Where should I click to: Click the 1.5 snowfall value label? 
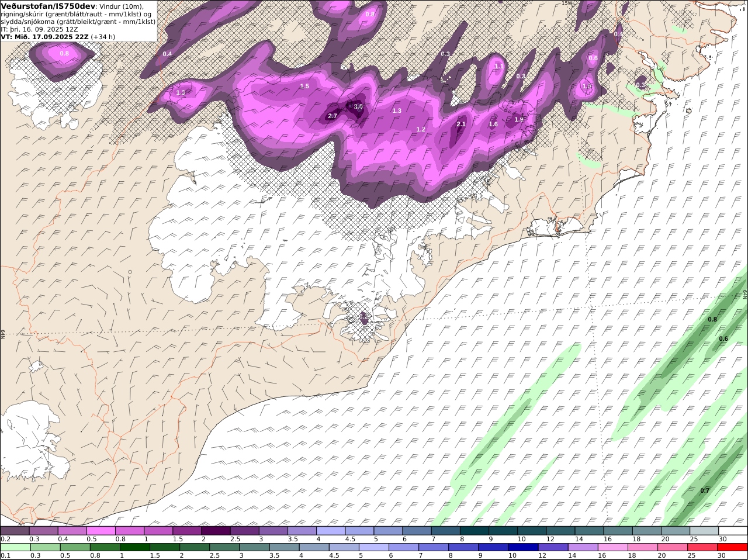(304, 86)
